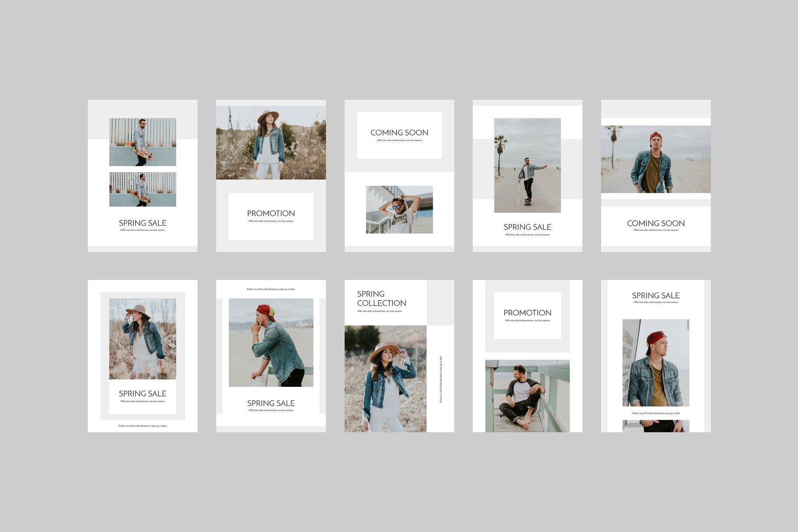This screenshot has width=798, height=532.
Task: Click the lower skateboarder photo in first card
Action: tap(142, 189)
